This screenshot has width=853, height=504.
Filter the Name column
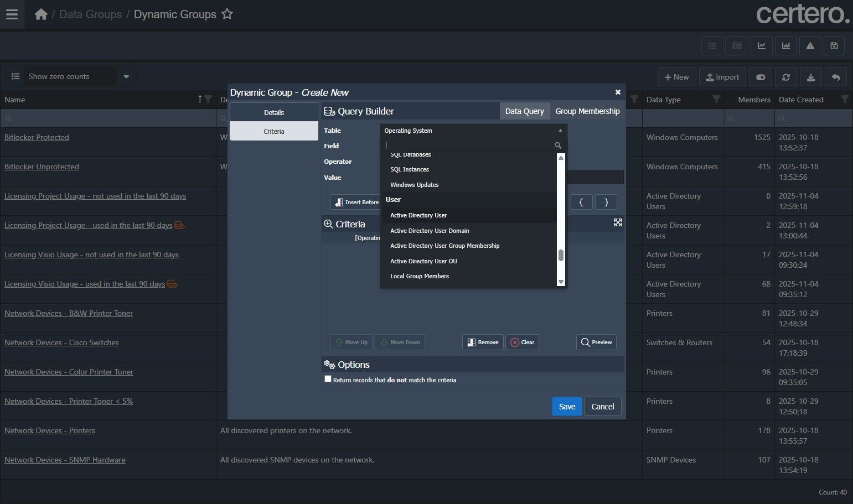point(208,100)
